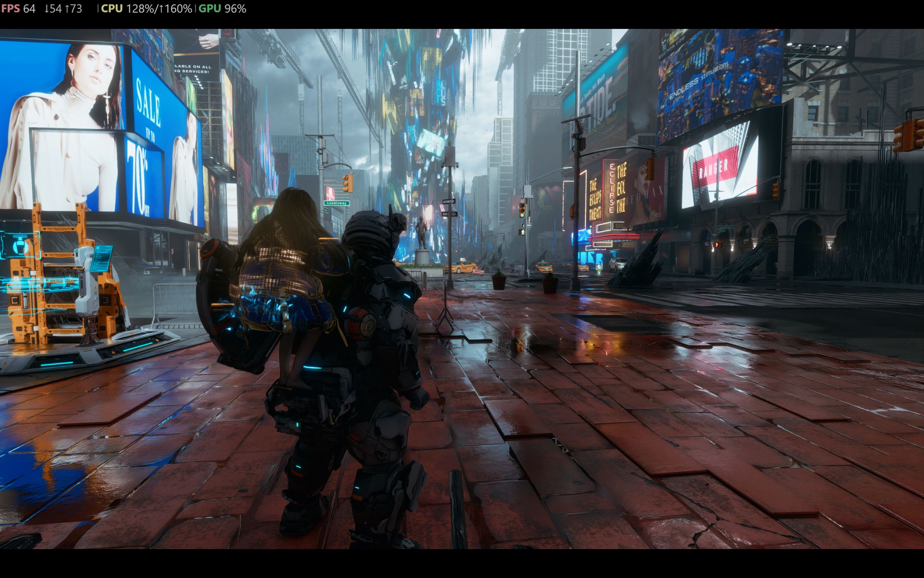Select the CPU usage value 128%/↑160%
Viewport: 924px width, 578px height.
click(159, 9)
